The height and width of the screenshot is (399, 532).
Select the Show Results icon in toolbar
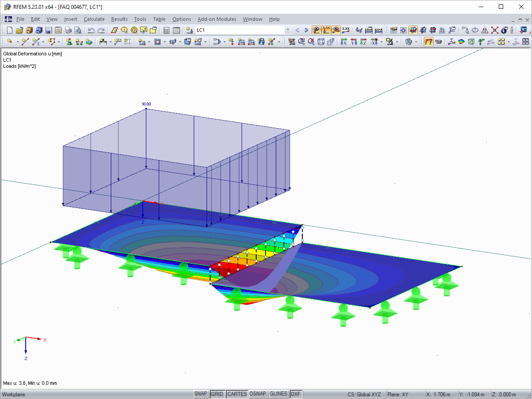[x=316, y=30]
